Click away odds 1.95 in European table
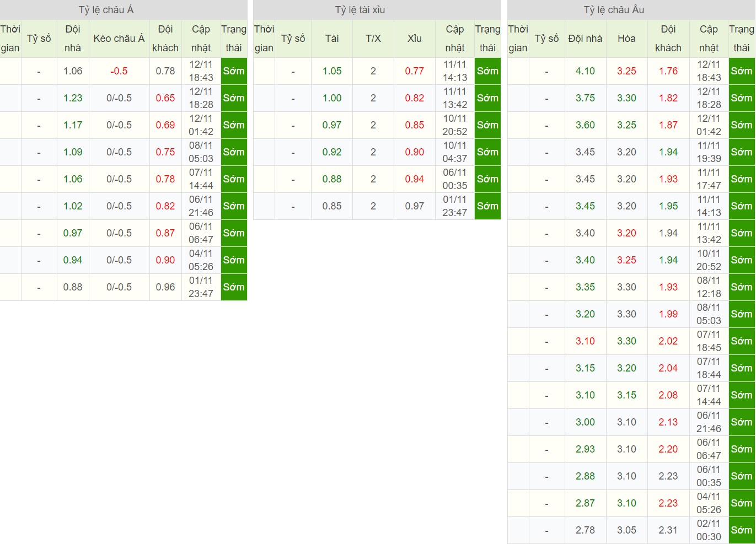Viewport: 756px width, 544px height. click(668, 206)
